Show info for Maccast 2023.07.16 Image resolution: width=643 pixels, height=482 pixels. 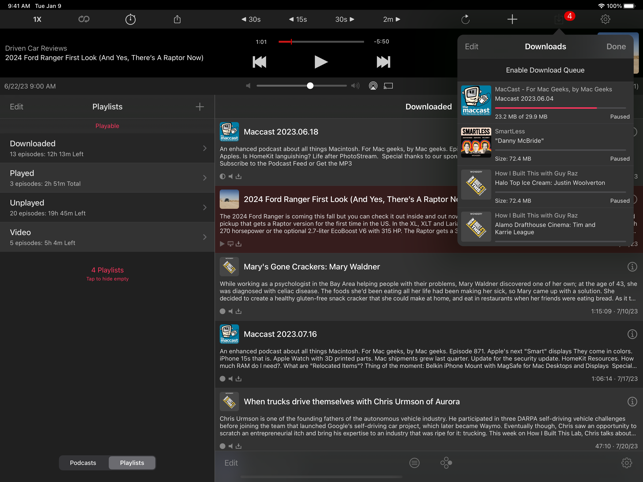(632, 334)
